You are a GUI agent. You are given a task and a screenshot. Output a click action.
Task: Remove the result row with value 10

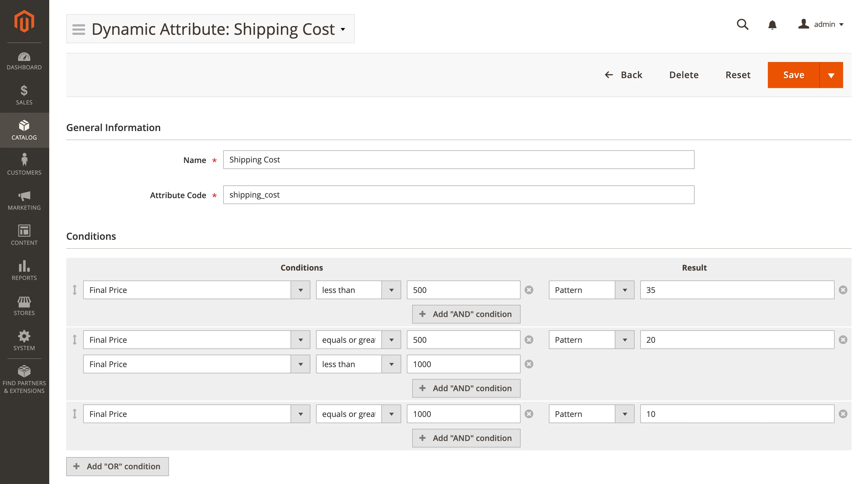tap(843, 414)
